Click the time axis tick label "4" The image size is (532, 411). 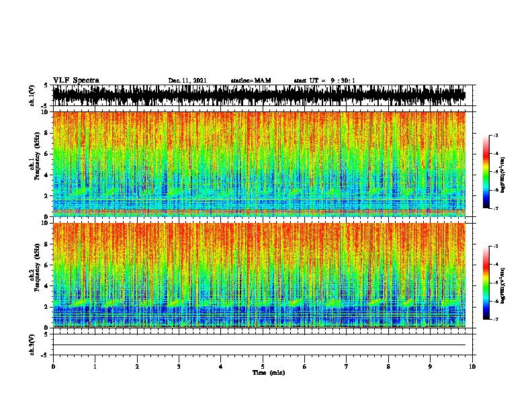221,367
